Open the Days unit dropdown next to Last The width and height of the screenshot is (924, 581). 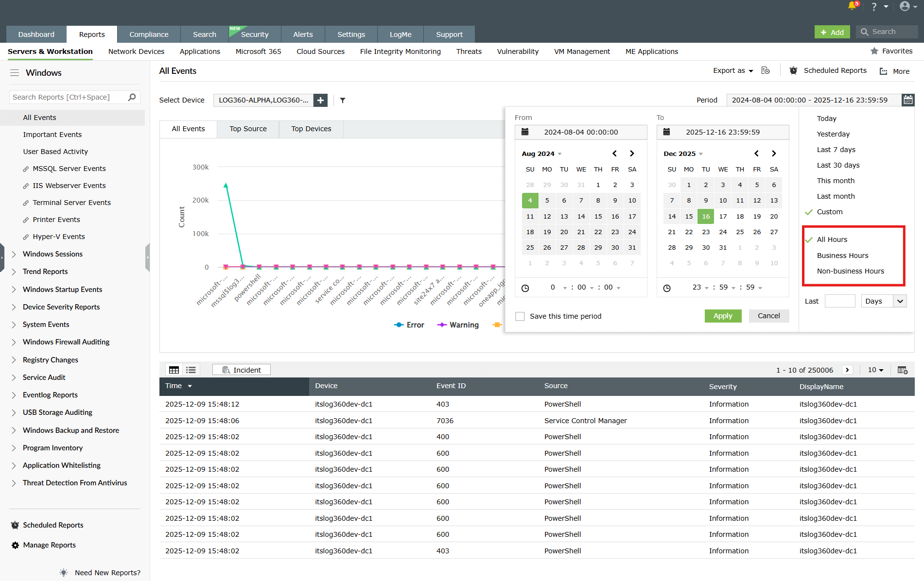883,301
